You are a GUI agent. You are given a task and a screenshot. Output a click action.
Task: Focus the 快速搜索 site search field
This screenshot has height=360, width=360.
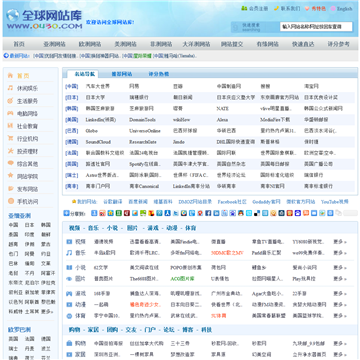coord(316,27)
